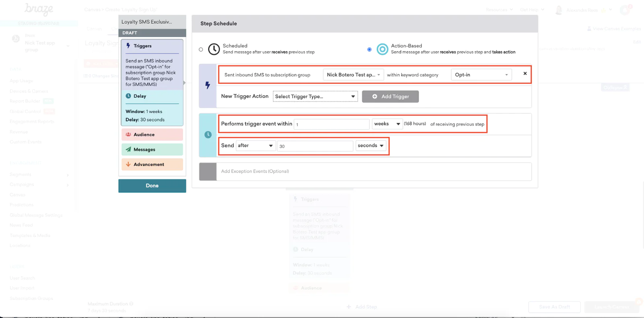Image resolution: width=644 pixels, height=318 pixels.
Task: Open Campaigns in sidebar
Action: coord(22,185)
